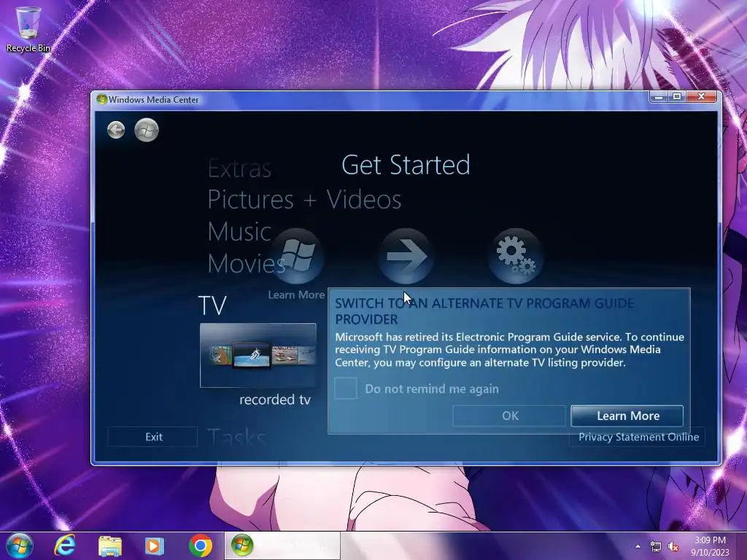The image size is (747, 560).
Task: Open the gears setup tile
Action: pyautogui.click(x=515, y=256)
